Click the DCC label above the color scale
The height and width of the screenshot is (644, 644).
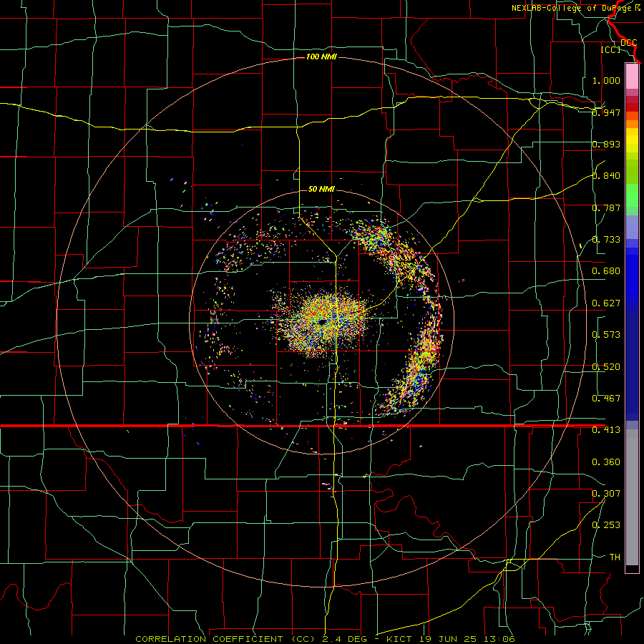coord(629,42)
